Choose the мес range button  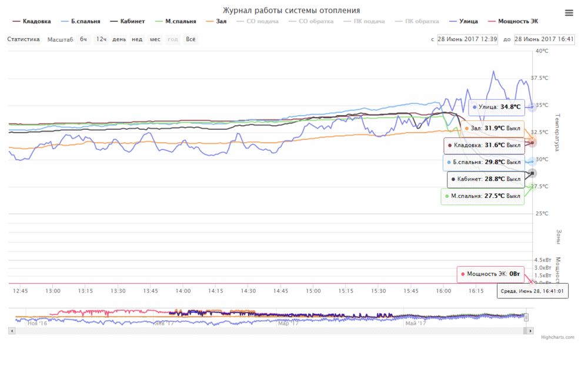[155, 39]
